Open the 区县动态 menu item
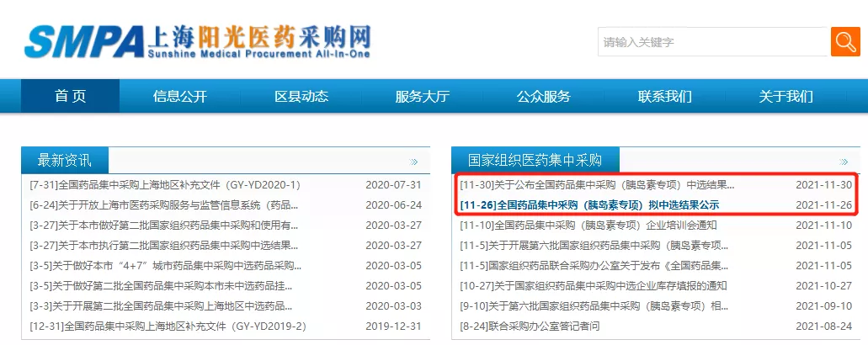The width and height of the screenshot is (868, 345). 301,96
